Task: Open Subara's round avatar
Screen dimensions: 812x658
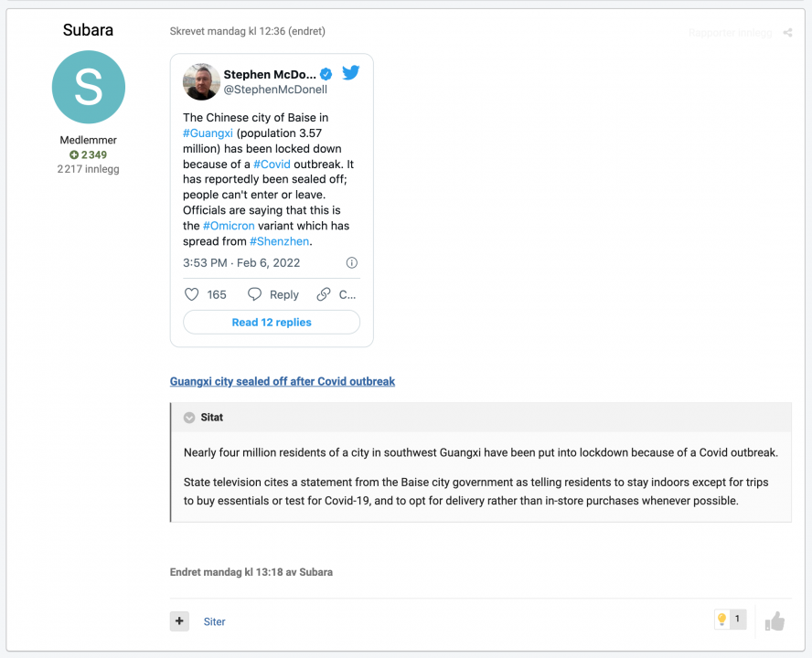Action: (x=89, y=87)
